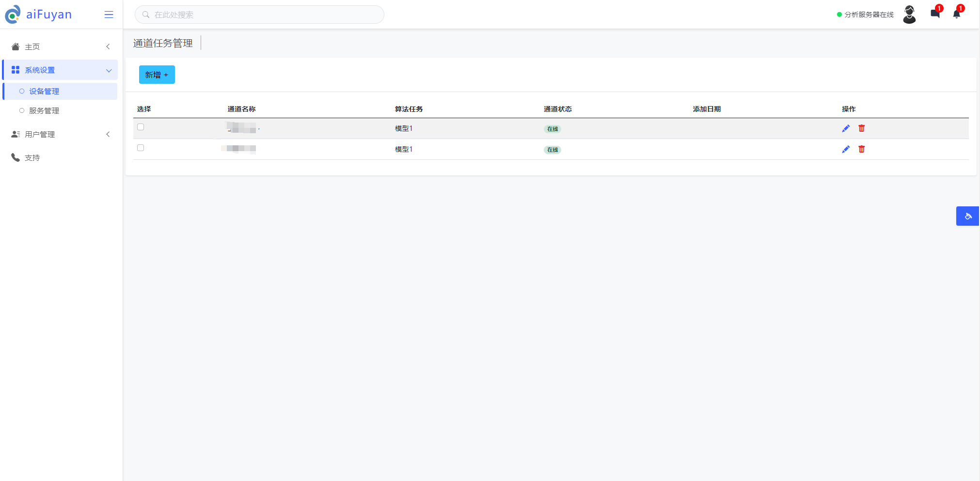
Task: Delete the second channel row with the trash icon
Action: click(862, 149)
